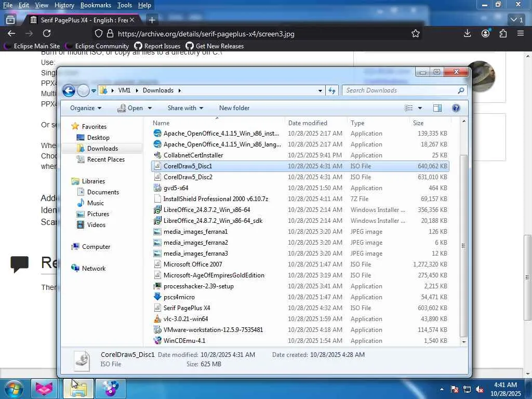
Task: Select Microsoft Office 2007 ISO icon
Action: pyautogui.click(x=157, y=264)
